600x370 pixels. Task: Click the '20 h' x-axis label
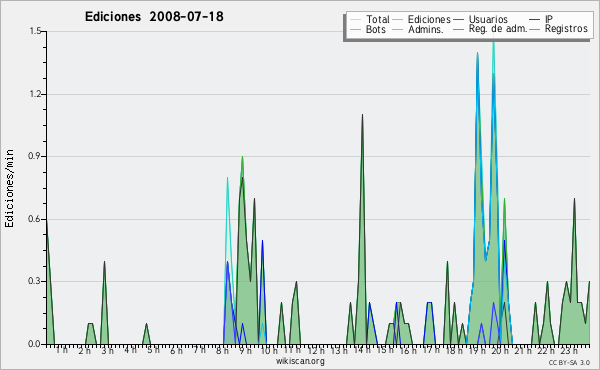(500, 350)
